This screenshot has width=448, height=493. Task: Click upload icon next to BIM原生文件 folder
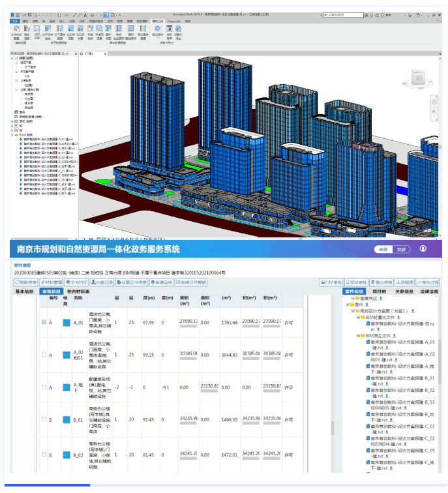[395, 336]
